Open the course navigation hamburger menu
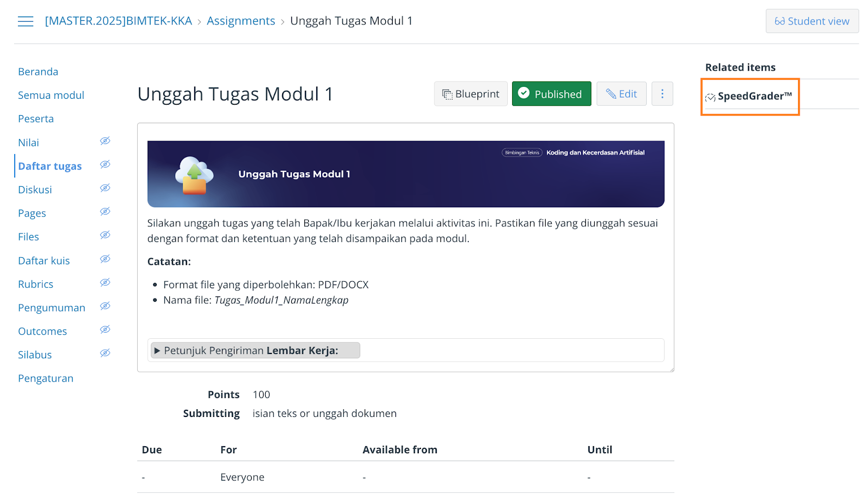 pos(25,21)
